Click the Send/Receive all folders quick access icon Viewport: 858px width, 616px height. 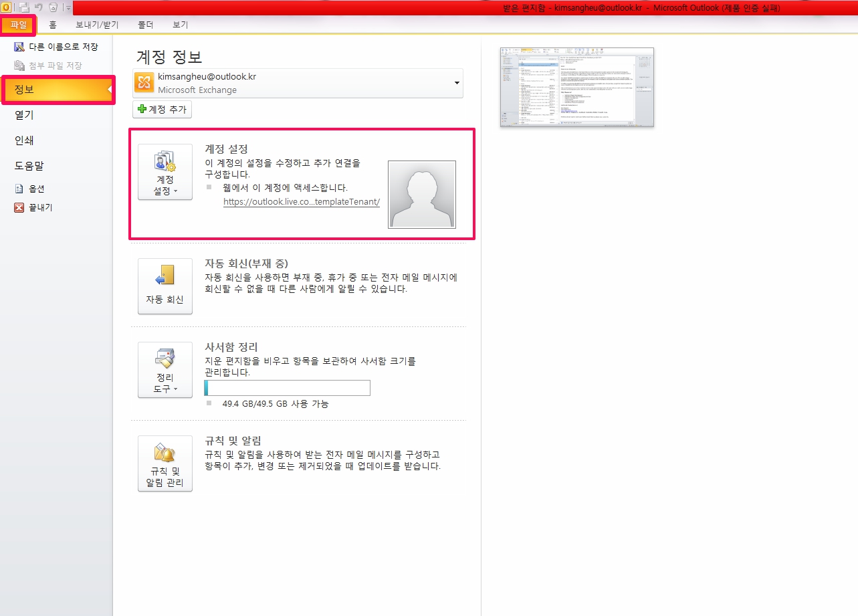pos(24,8)
